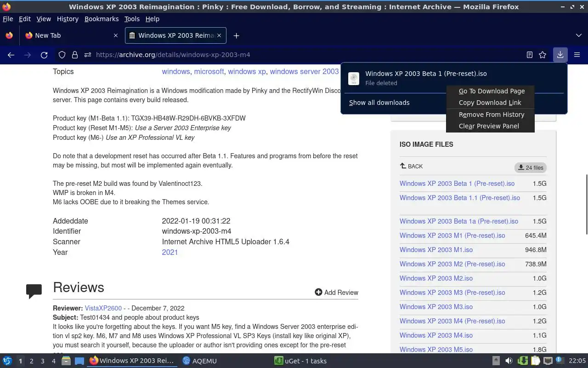The width and height of the screenshot is (588, 368).
Task: Open the windows xp topic link
Action: coord(247,71)
